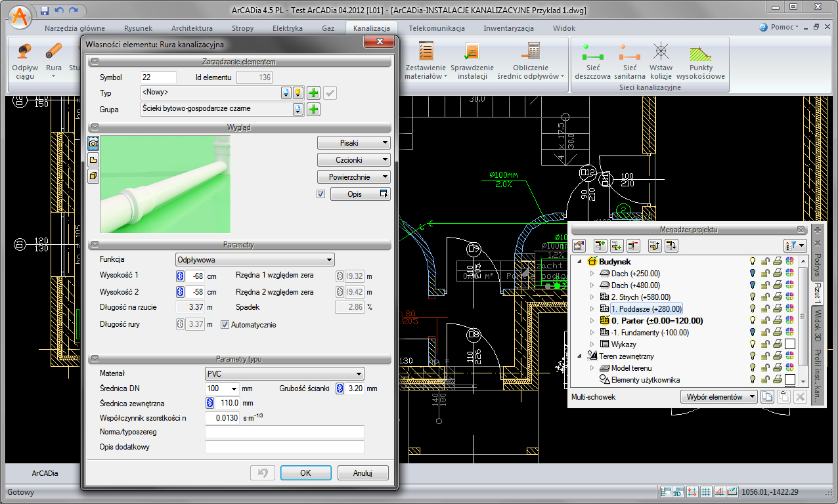This screenshot has height=504, width=838.
Task: Click color swatch for Wykazy row
Action: (789, 345)
